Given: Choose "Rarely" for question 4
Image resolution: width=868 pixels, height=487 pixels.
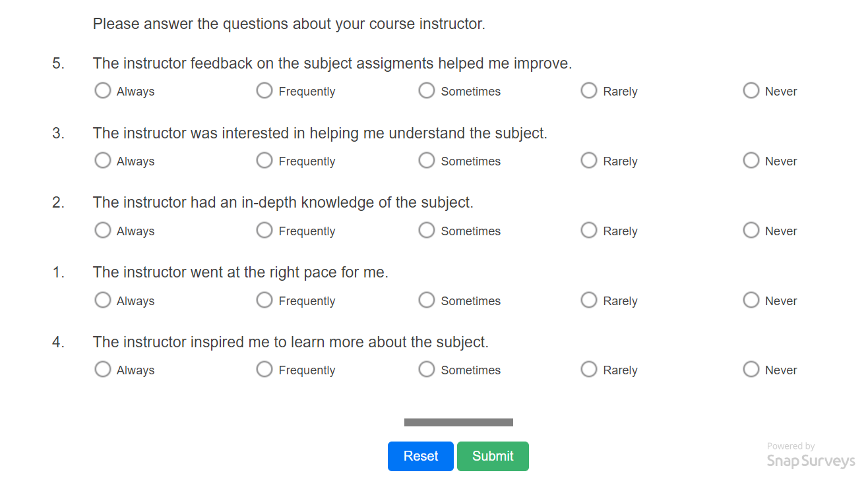Looking at the screenshot, I should [588, 369].
